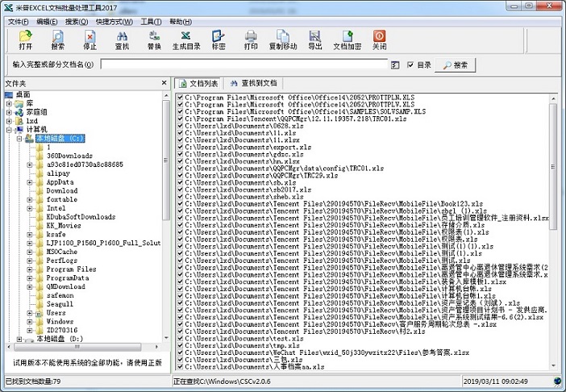Select the Seagull folder
Screen dimensions: 566x392
(x=60, y=304)
